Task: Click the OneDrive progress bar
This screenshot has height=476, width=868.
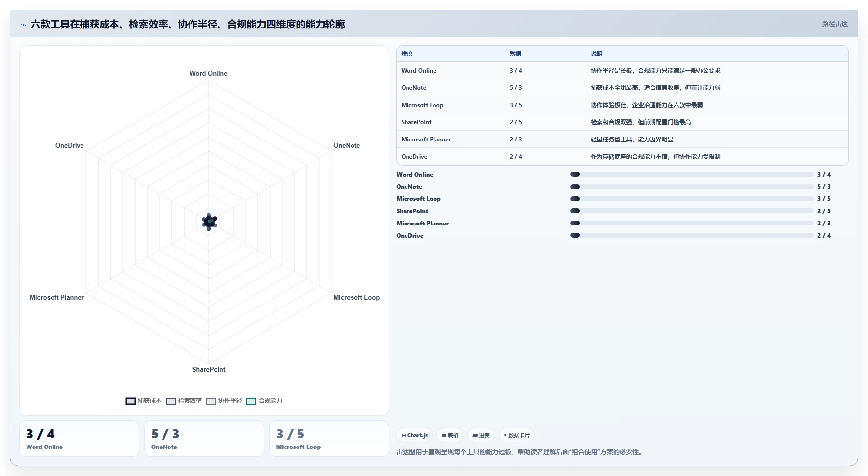Action: [x=692, y=235]
